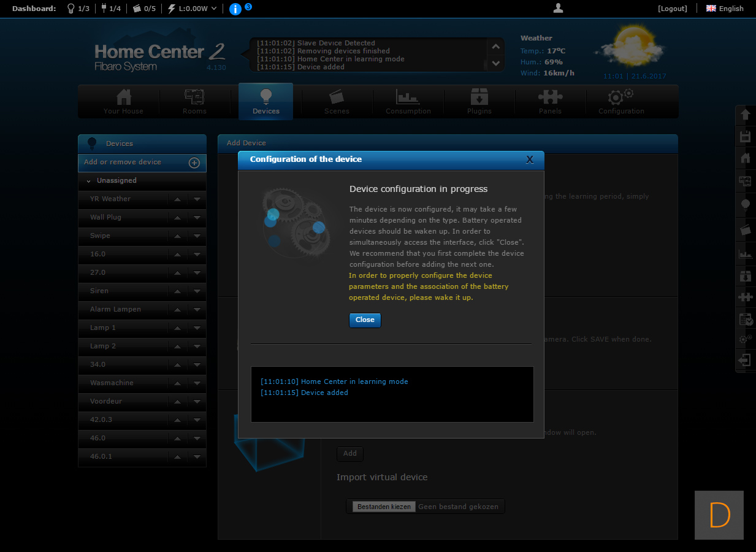Close dialog with X in title bar
The image size is (756, 552).
(530, 159)
